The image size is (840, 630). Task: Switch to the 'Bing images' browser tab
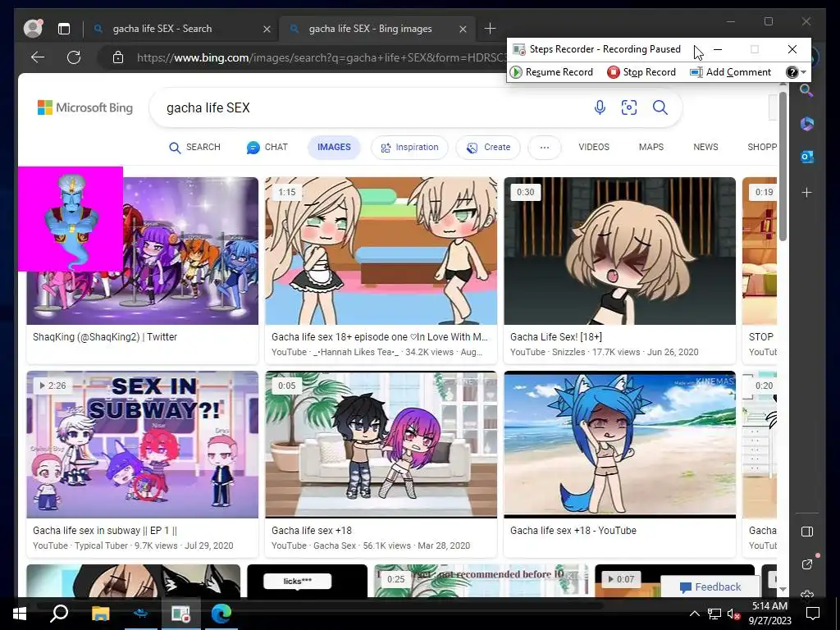pos(377,29)
